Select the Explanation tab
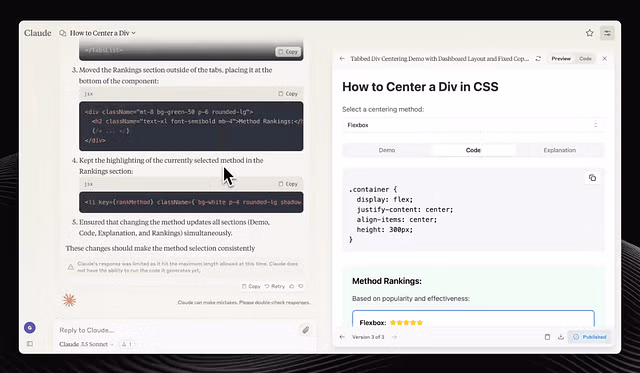This screenshot has width=640, height=373. pyautogui.click(x=560, y=150)
